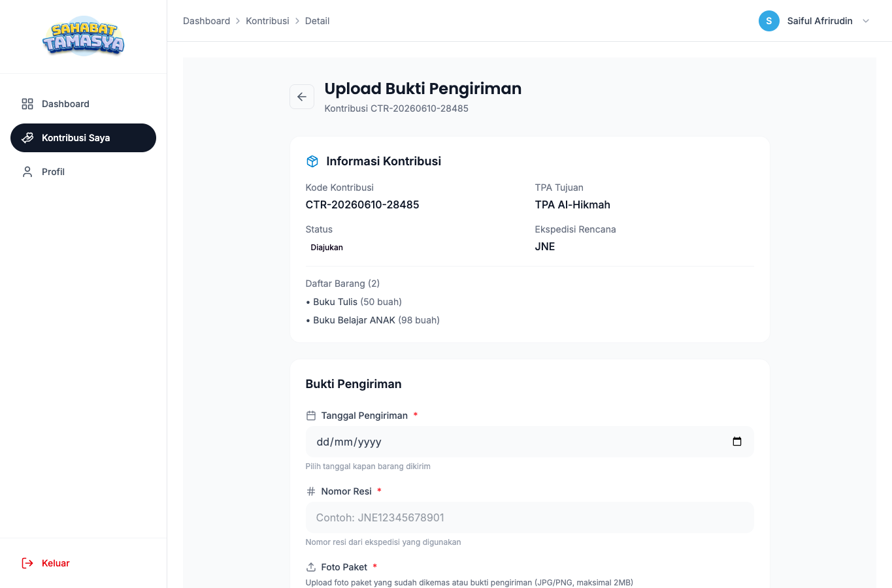Click the upload icon next to Foto Paket

coord(311,567)
